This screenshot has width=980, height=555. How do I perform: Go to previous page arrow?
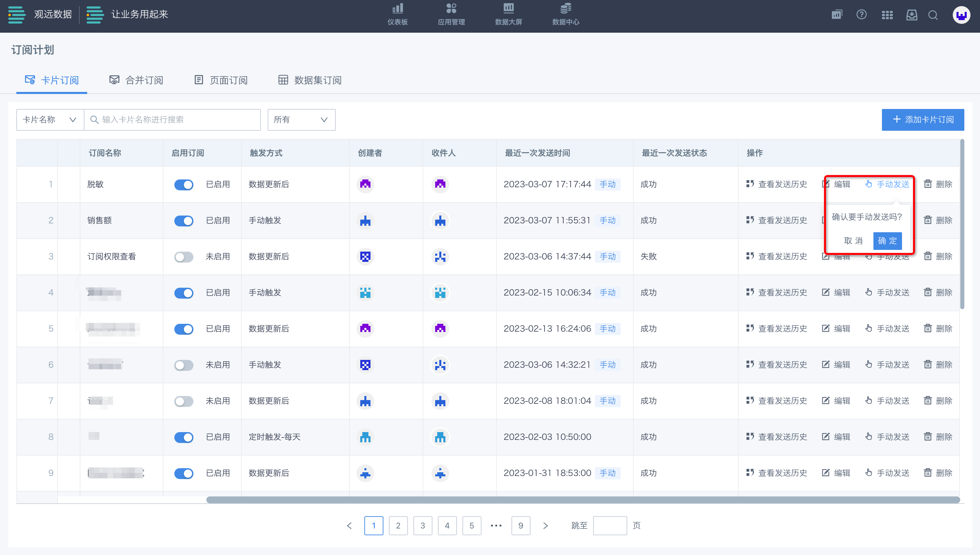[349, 526]
